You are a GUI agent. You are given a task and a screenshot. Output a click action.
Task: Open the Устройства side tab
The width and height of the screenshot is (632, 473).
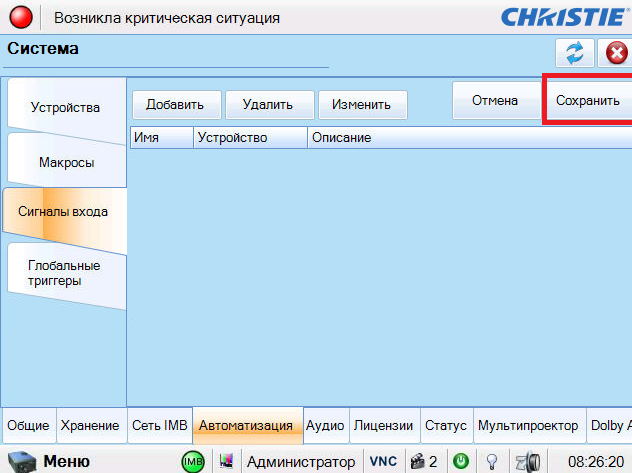[66, 108]
